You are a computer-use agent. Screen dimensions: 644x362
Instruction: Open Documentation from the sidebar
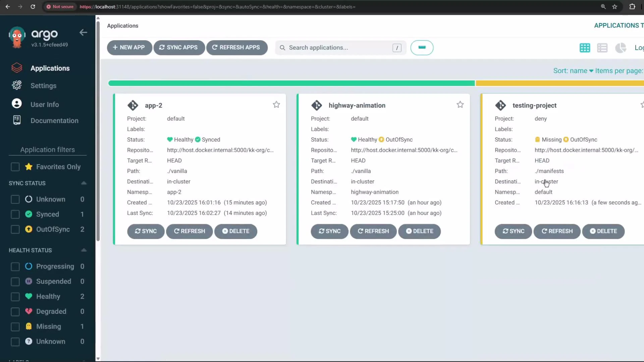click(54, 120)
